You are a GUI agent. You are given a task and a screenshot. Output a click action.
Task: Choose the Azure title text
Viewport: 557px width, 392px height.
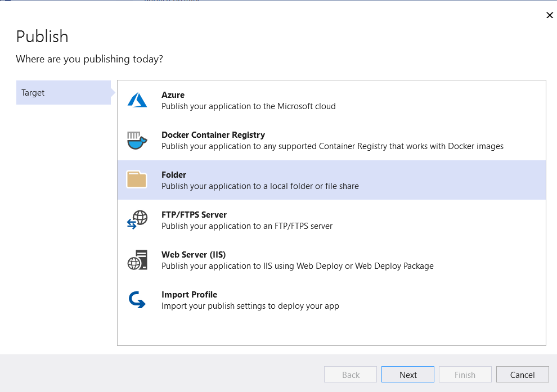[173, 95]
